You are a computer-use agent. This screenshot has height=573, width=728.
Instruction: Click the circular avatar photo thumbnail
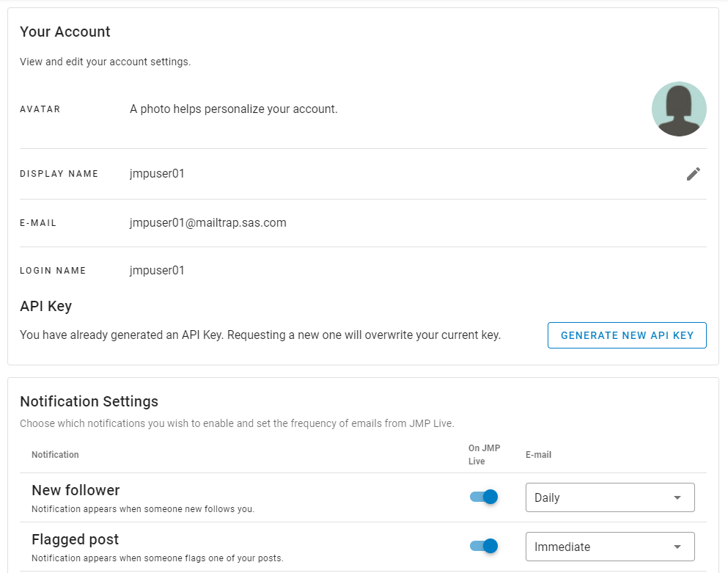click(x=679, y=109)
